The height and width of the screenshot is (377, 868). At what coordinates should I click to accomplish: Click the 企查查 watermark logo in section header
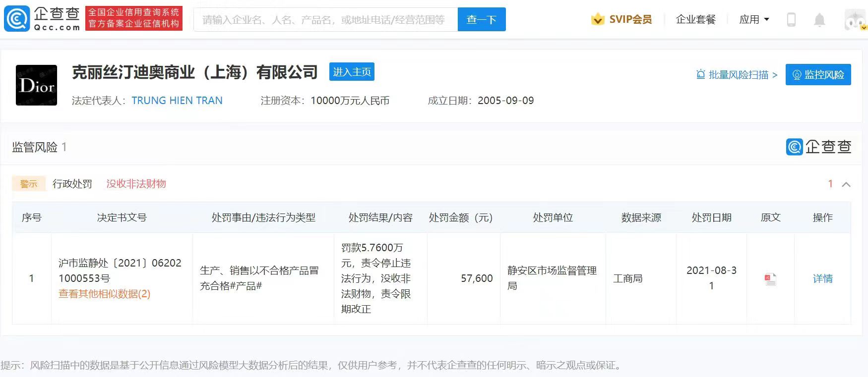[x=819, y=147]
